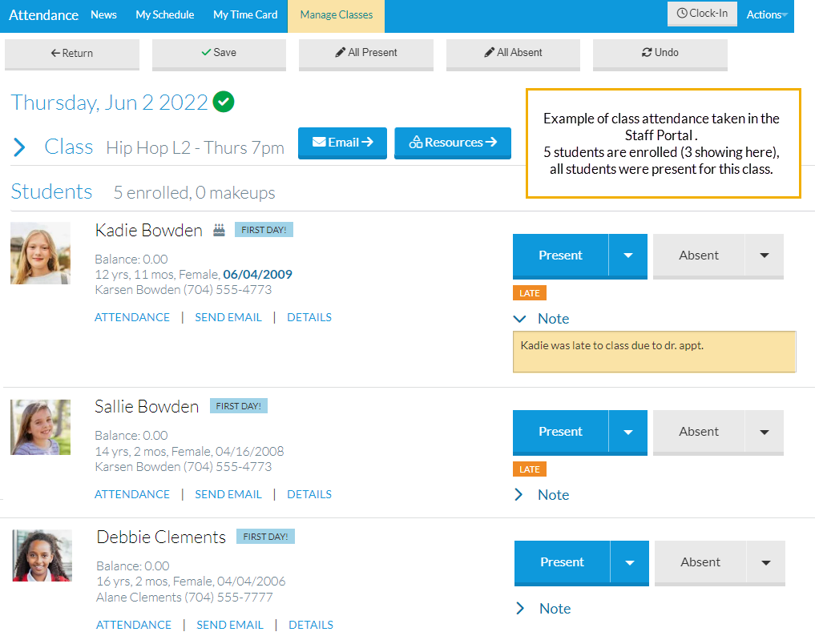Click the date 'Thursday, Jun 2 2022'
The image size is (815, 644).
pos(110,103)
